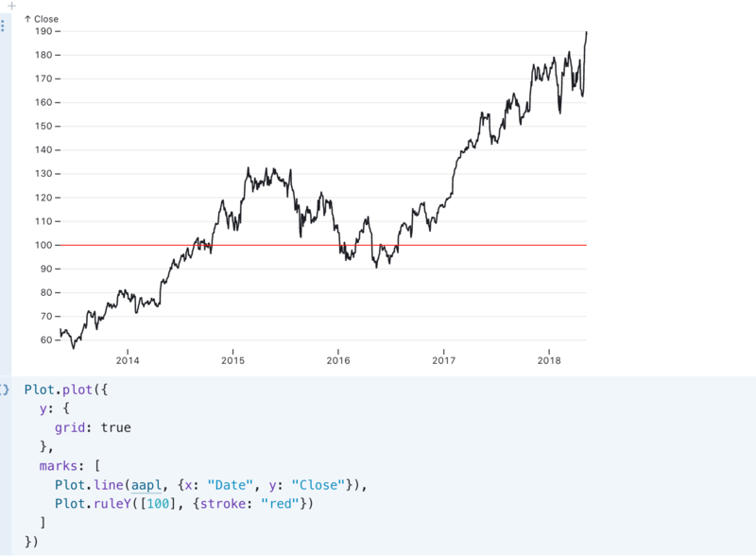Click the 190 y-axis tick label
The width and height of the screenshot is (756, 556).
(x=43, y=31)
